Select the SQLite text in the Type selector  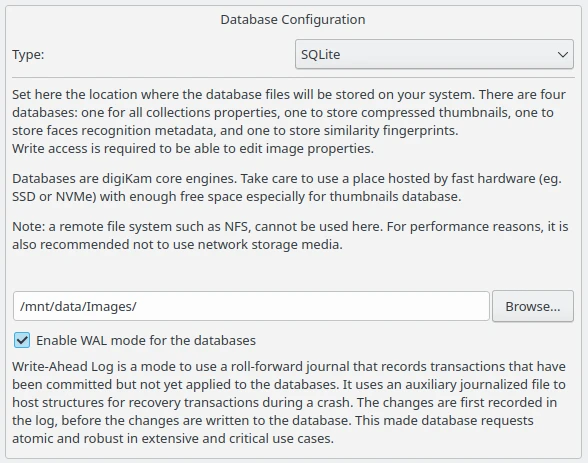pos(321,55)
